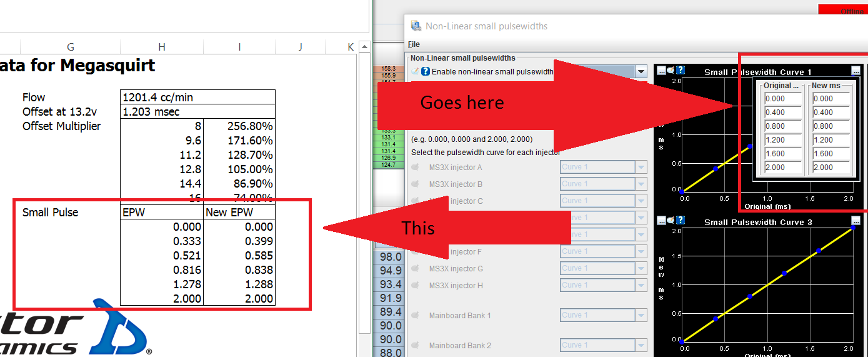The height and width of the screenshot is (357, 868).
Task: Click top-right ellipsis button on Curve 1 graph
Action: pos(856,71)
